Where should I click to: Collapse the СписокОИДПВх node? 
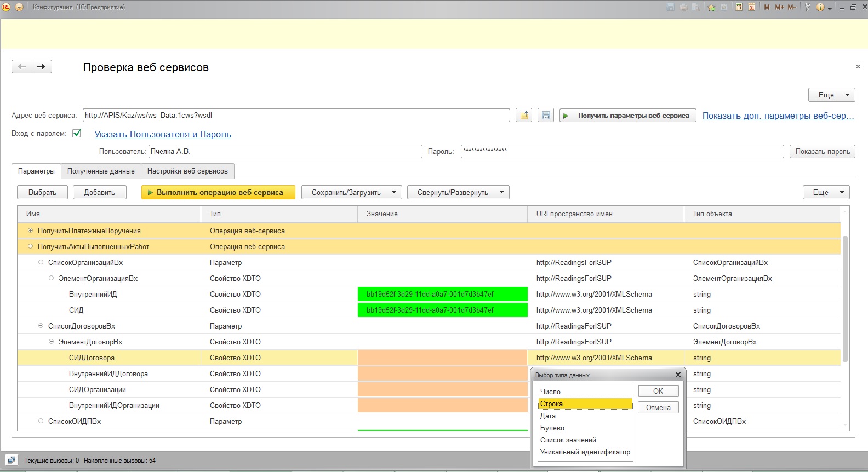(41, 421)
